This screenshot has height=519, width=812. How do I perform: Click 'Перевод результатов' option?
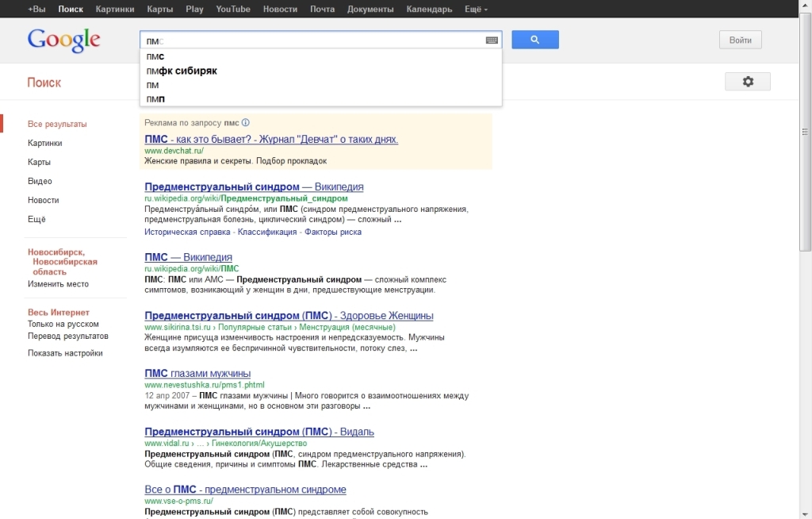point(68,336)
